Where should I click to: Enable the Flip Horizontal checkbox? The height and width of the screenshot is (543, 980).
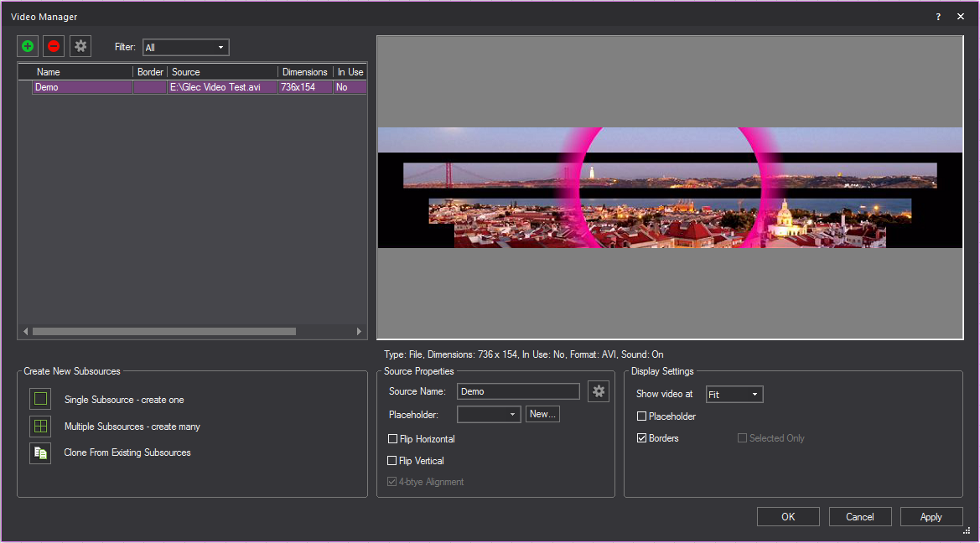coord(392,439)
